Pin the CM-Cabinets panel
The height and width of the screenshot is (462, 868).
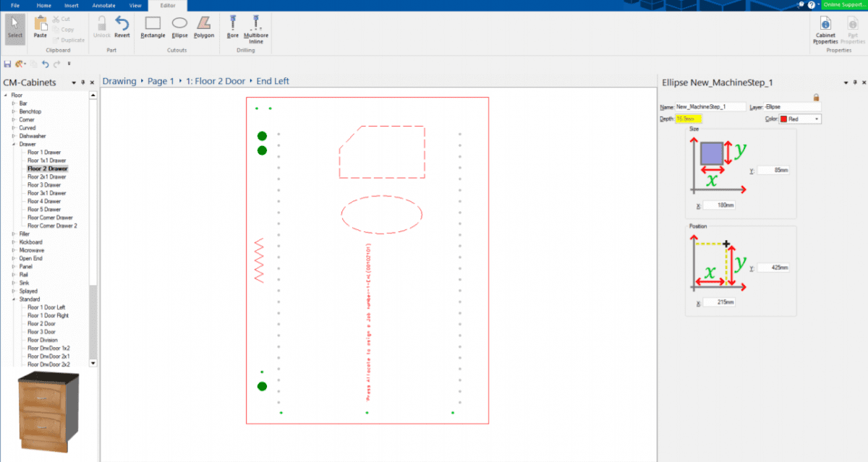tap(83, 82)
